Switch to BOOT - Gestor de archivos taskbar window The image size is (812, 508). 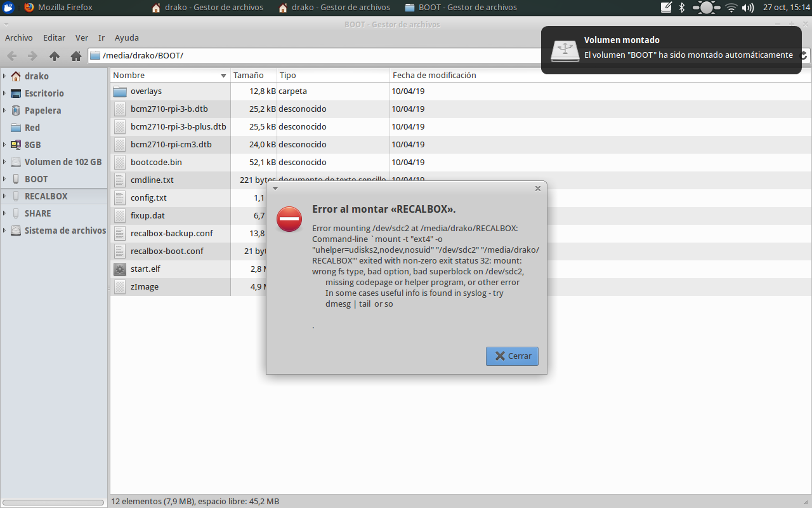click(461, 8)
